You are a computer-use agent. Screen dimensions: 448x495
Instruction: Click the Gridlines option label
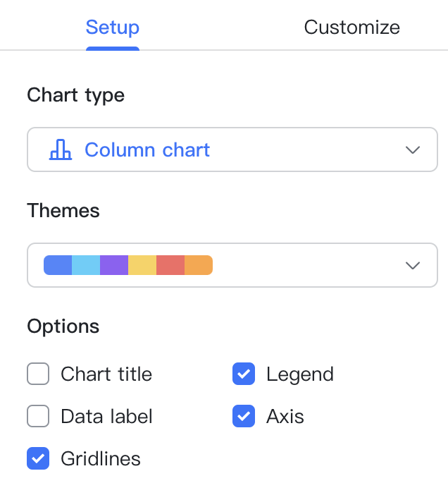(x=101, y=458)
